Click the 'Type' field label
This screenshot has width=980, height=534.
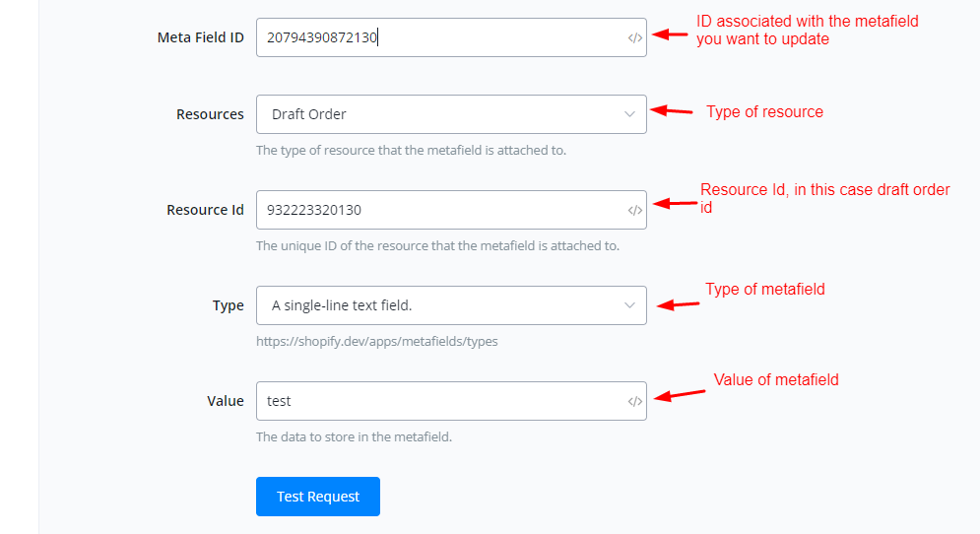(x=229, y=305)
